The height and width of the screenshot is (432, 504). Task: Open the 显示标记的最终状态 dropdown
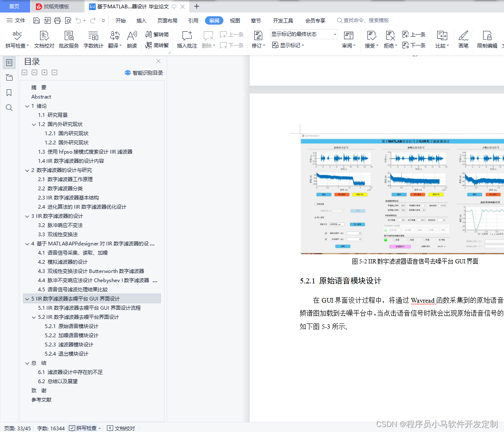click(x=334, y=34)
